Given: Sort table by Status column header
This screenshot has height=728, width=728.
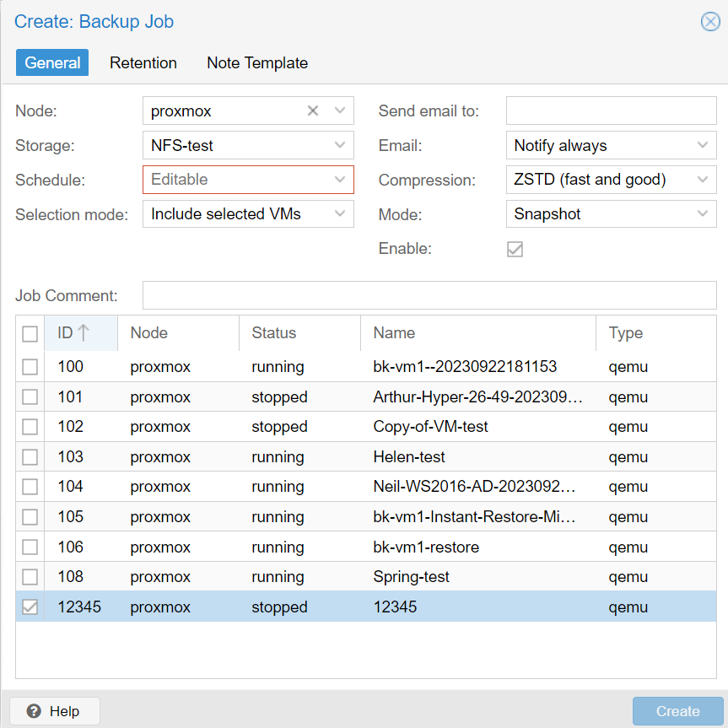Looking at the screenshot, I should 299,333.
